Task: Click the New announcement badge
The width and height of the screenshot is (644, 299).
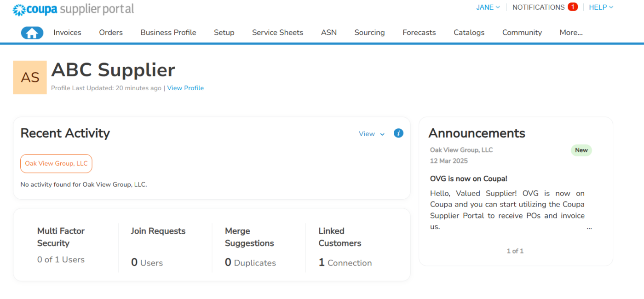Action: [581, 150]
